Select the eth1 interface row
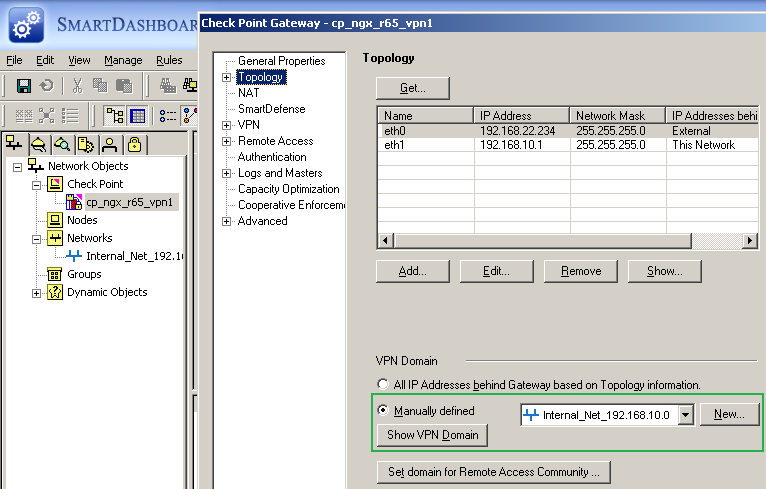766x489 pixels. 569,145
